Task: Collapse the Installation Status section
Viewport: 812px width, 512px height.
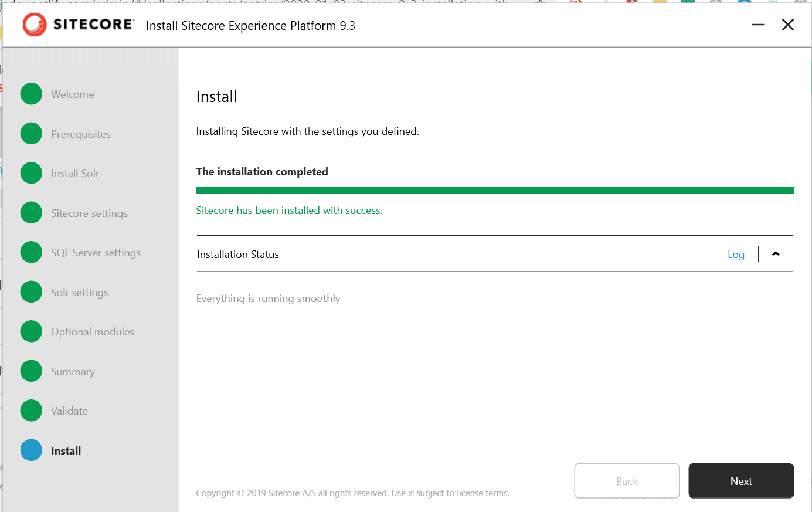Action: click(776, 254)
